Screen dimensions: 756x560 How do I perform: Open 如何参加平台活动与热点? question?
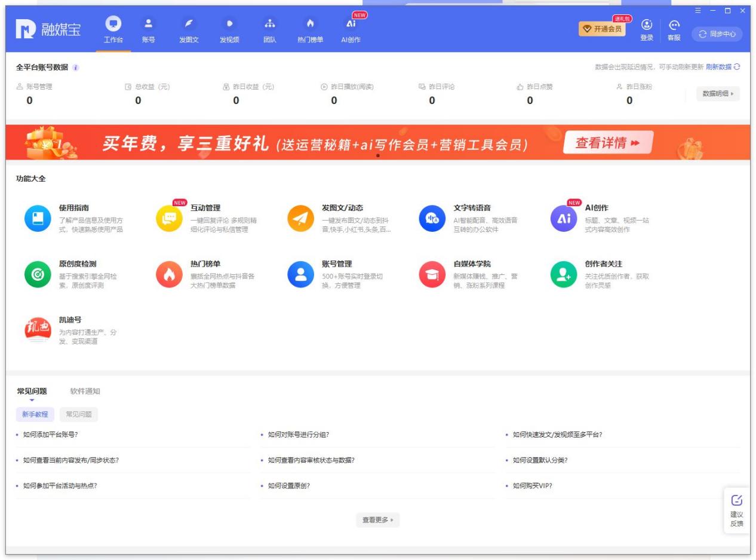[x=60, y=486]
